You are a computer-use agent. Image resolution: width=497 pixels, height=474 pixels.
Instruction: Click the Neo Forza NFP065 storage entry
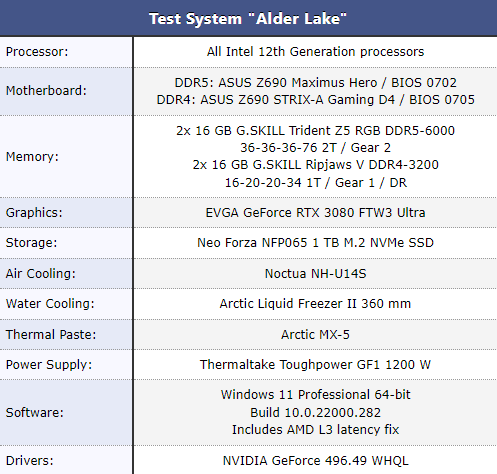315,243
